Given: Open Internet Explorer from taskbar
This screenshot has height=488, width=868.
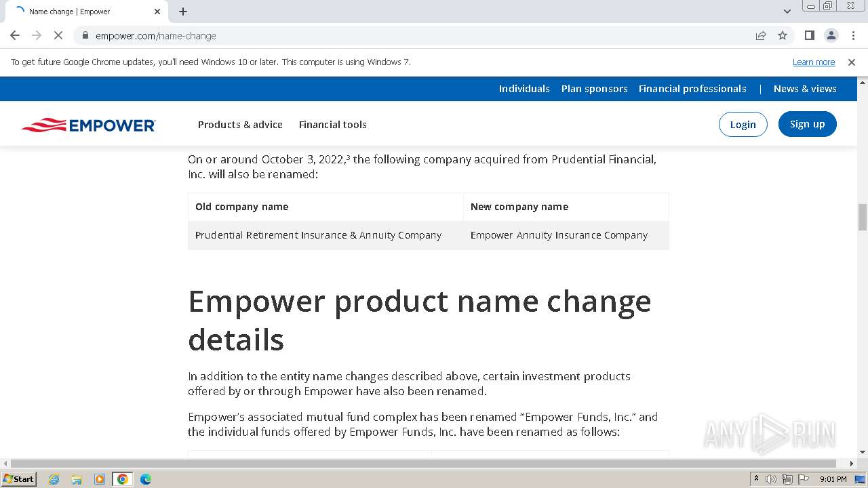Looking at the screenshot, I should click(54, 479).
